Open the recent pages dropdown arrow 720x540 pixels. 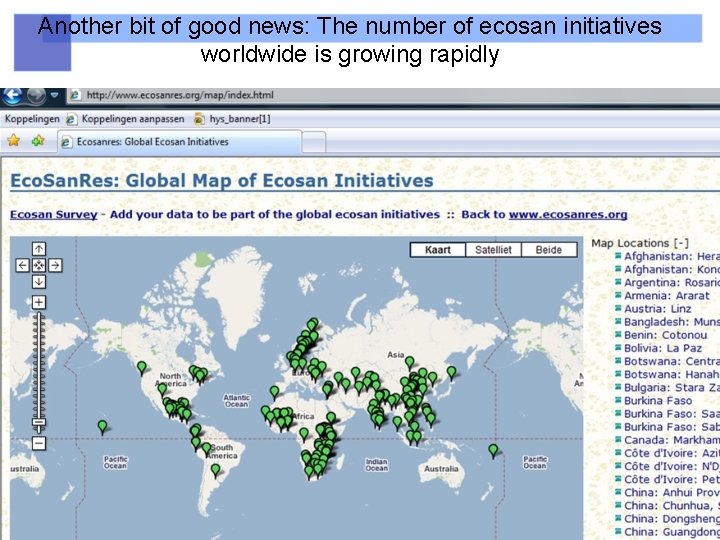coord(55,95)
